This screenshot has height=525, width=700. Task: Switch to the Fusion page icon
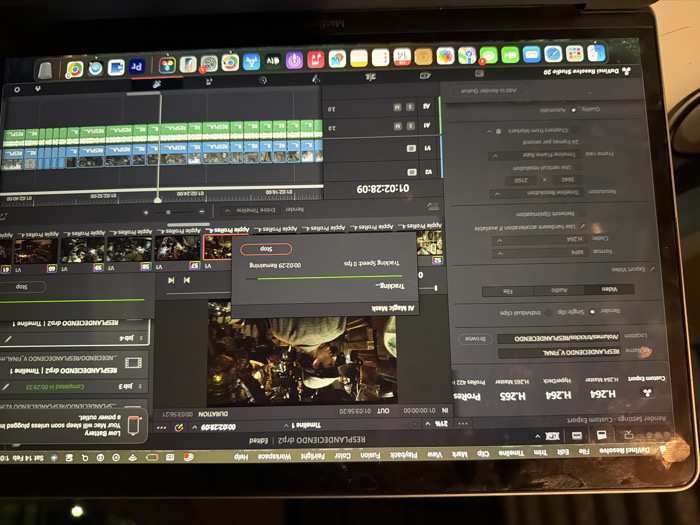pyautogui.click(x=316, y=79)
